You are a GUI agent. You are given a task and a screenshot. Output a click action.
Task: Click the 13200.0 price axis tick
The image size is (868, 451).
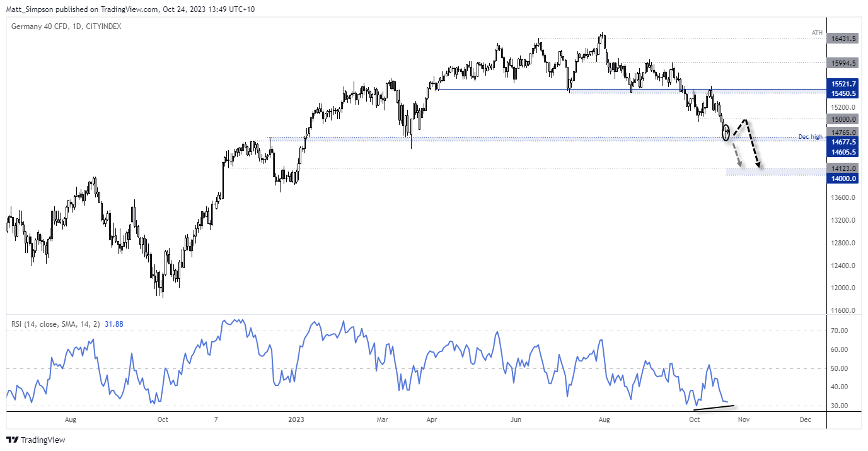844,220
